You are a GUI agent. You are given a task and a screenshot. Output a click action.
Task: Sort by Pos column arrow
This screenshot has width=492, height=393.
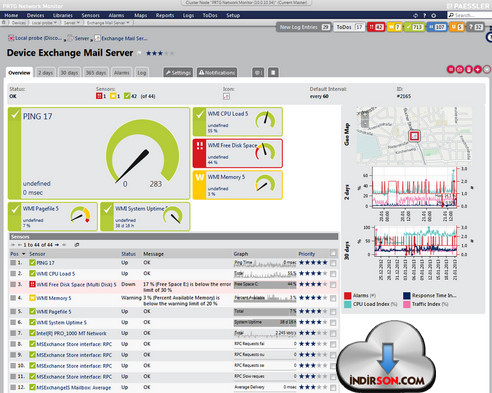[x=23, y=254]
